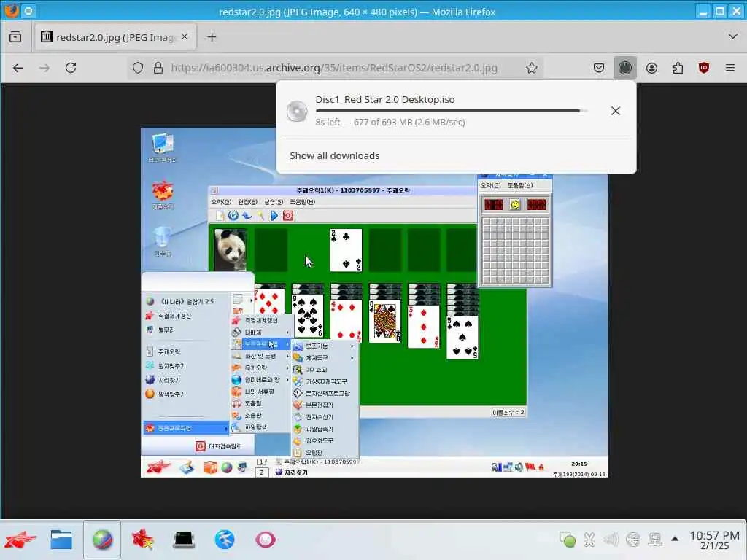747x560 pixels.
Task: Open Firefox View from the tab bar
Action: pyautogui.click(x=15, y=36)
